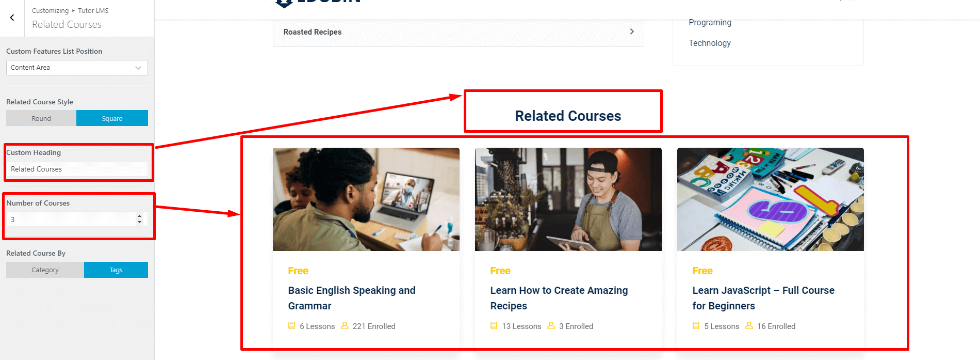The image size is (980, 360).
Task: Open the Programing category link
Action: (710, 23)
